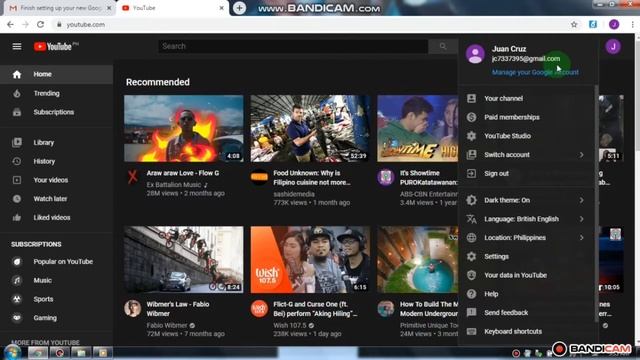Open the fish market video thumbnail
The width and height of the screenshot is (640, 360).
coord(310,129)
